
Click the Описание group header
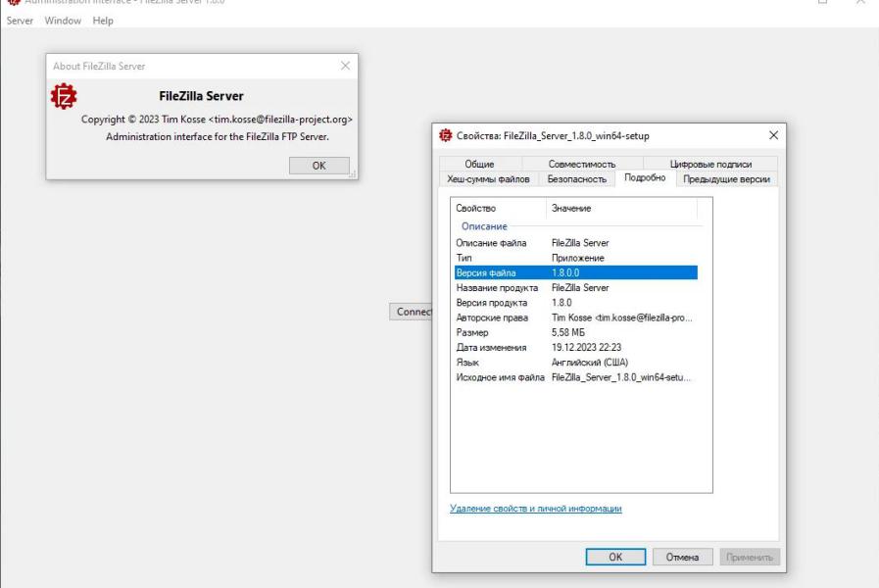(x=484, y=226)
